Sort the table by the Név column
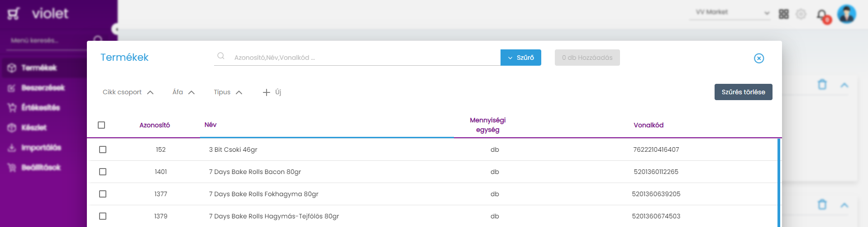 click(x=210, y=125)
